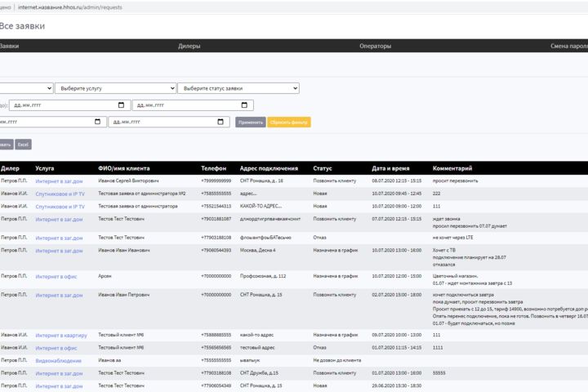Click the yellow 'Сбросить фильтр' button
588x392 pixels.
click(x=289, y=122)
